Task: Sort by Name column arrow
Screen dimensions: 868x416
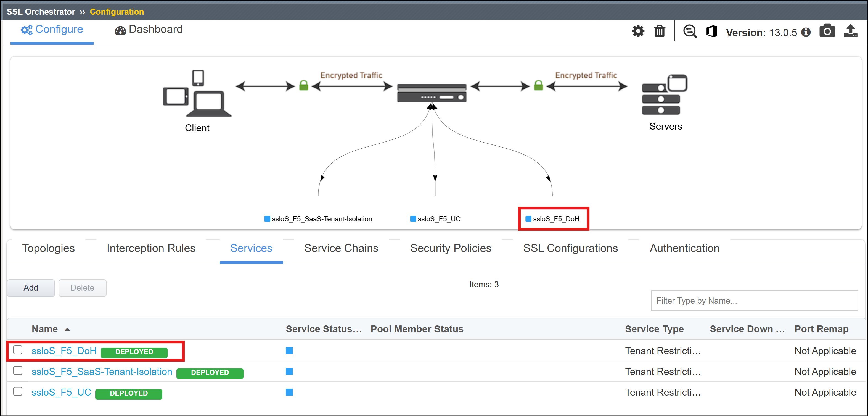Action: point(67,329)
